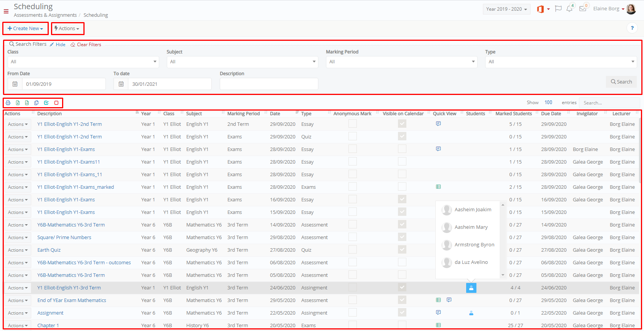Toggle Anonymous Mark for Earth Quiz row
The image size is (644, 331).
click(x=353, y=249)
